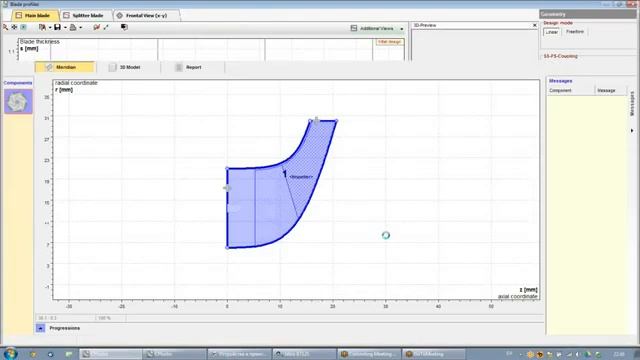Click the print toolbar icon

(x=73, y=27)
